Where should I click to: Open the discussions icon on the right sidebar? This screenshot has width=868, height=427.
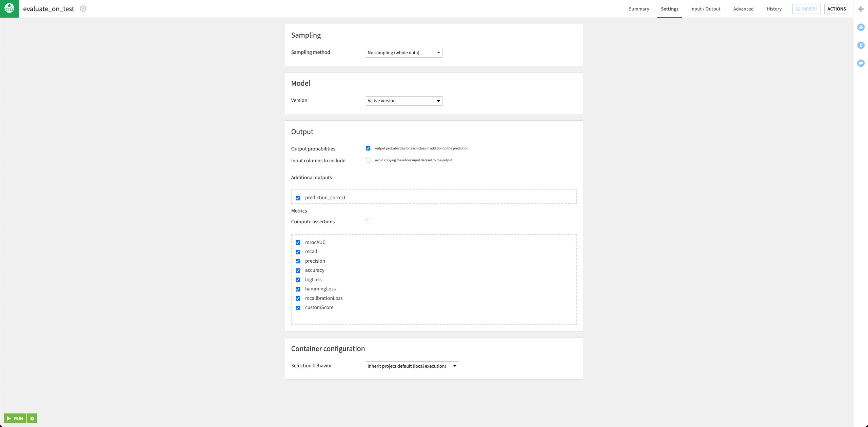coord(861,63)
